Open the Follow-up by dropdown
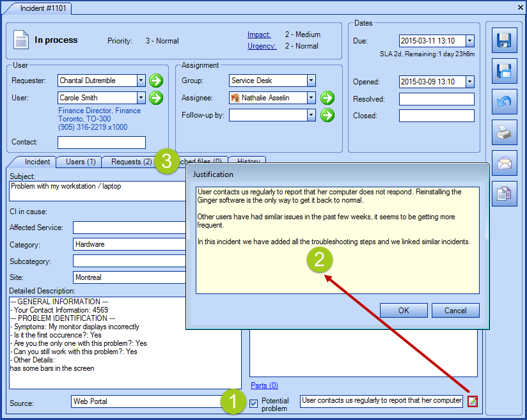This screenshot has height=420, width=527. click(x=311, y=115)
